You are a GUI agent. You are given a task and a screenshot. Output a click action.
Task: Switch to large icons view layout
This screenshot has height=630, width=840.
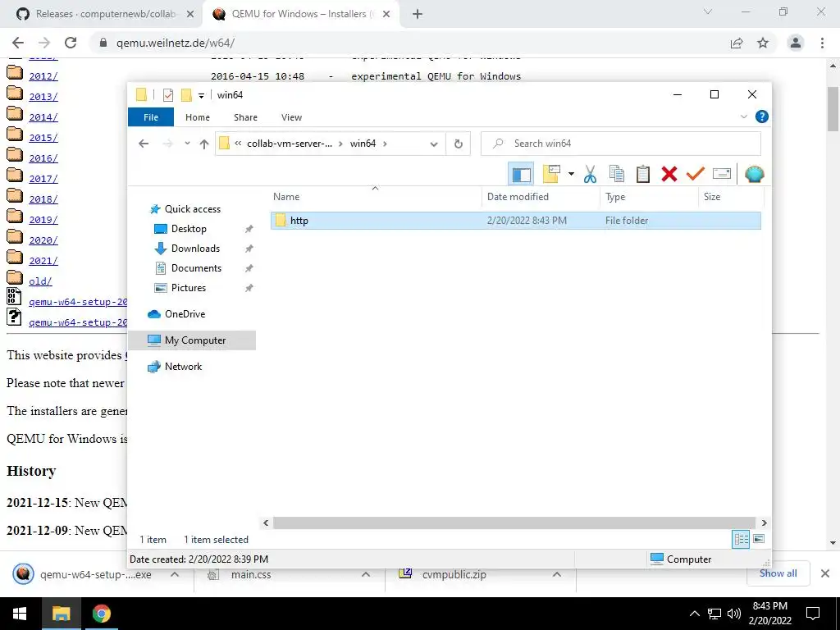pos(759,539)
